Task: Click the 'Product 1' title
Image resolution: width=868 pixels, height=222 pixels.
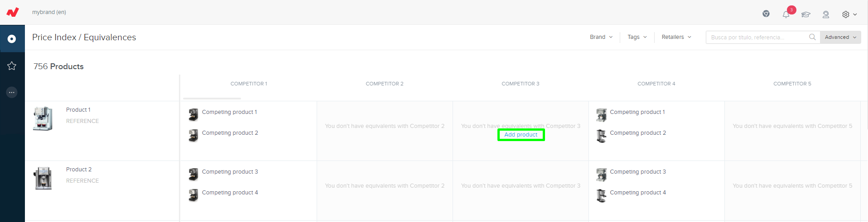Action: click(78, 110)
